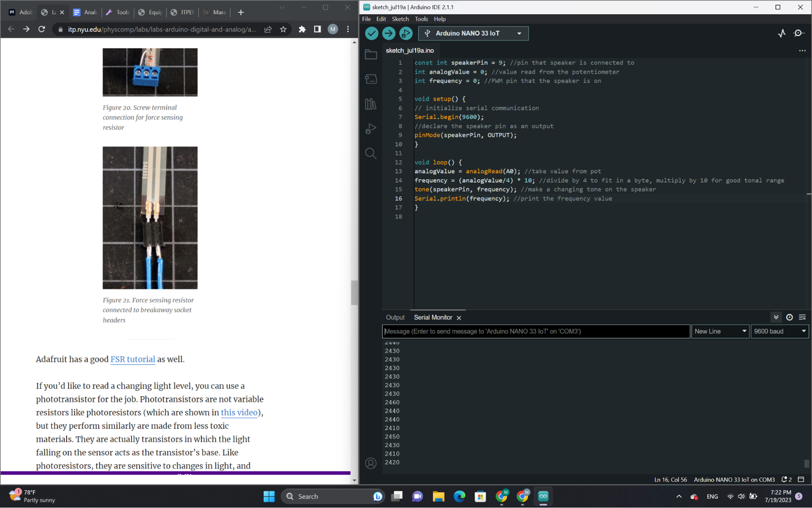This screenshot has width=812, height=508.
Task: Click the Upload arrow button
Action: click(x=389, y=33)
